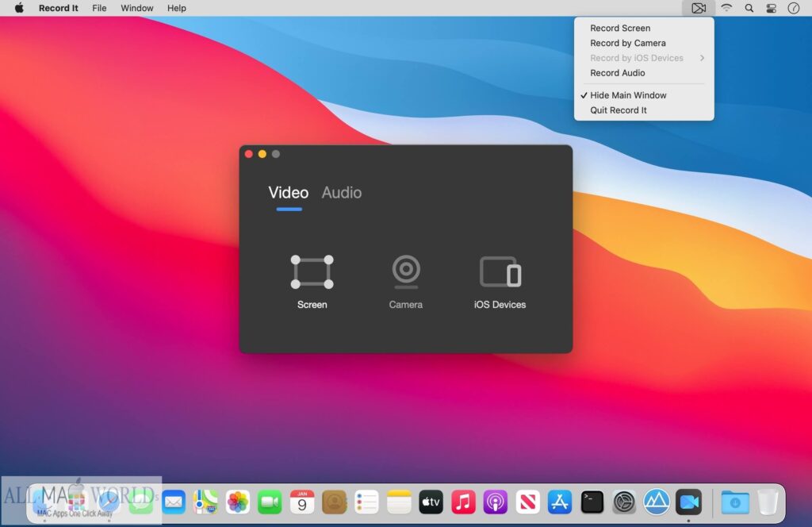Image resolution: width=812 pixels, height=527 pixels.
Task: Choose the Camera recording icon
Action: tap(405, 271)
